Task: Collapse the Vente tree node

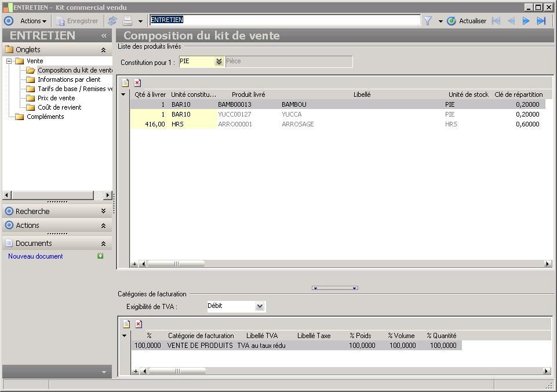Action: (x=9, y=61)
